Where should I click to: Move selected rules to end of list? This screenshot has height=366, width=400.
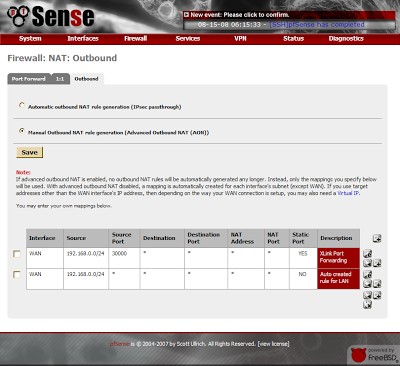tap(367, 295)
